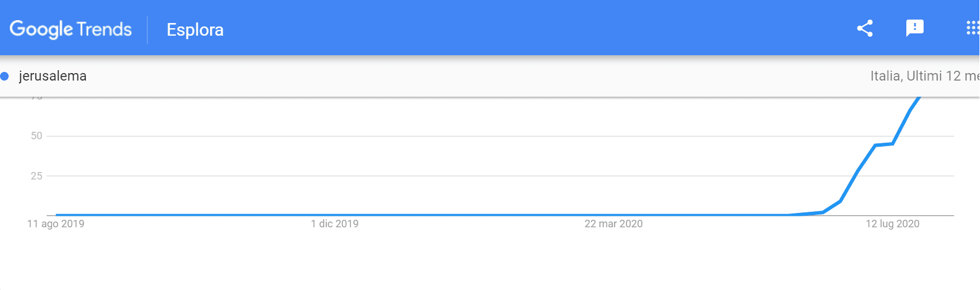Open the send feedback icon
The height and width of the screenshot is (290, 980).
click(914, 28)
